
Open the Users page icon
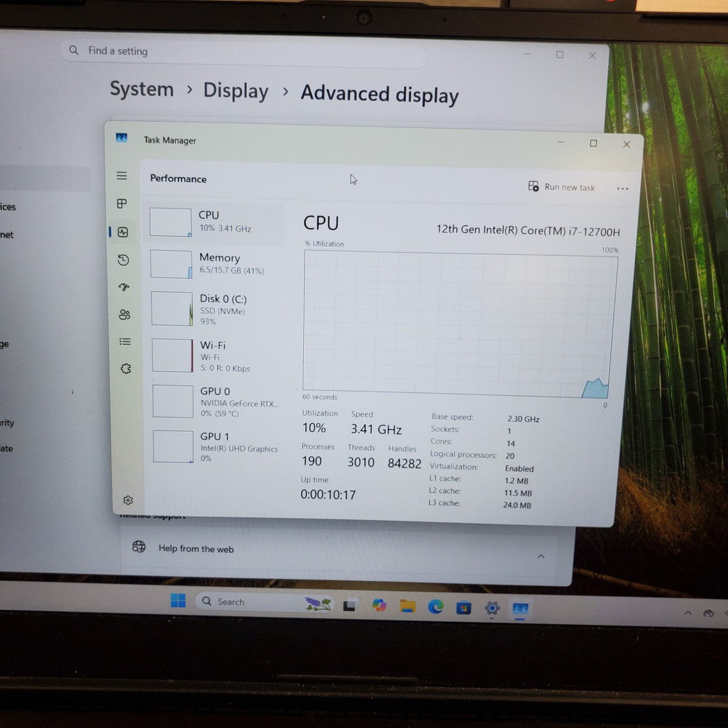(124, 314)
